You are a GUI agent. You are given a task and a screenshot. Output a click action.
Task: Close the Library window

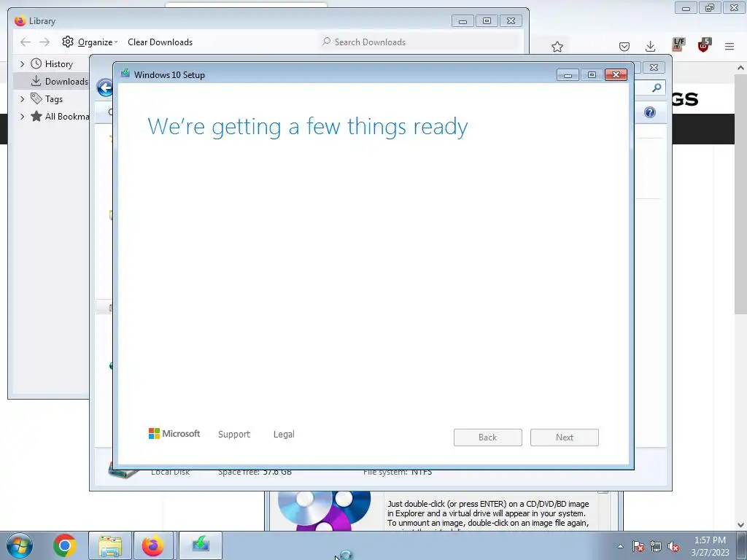pos(511,21)
